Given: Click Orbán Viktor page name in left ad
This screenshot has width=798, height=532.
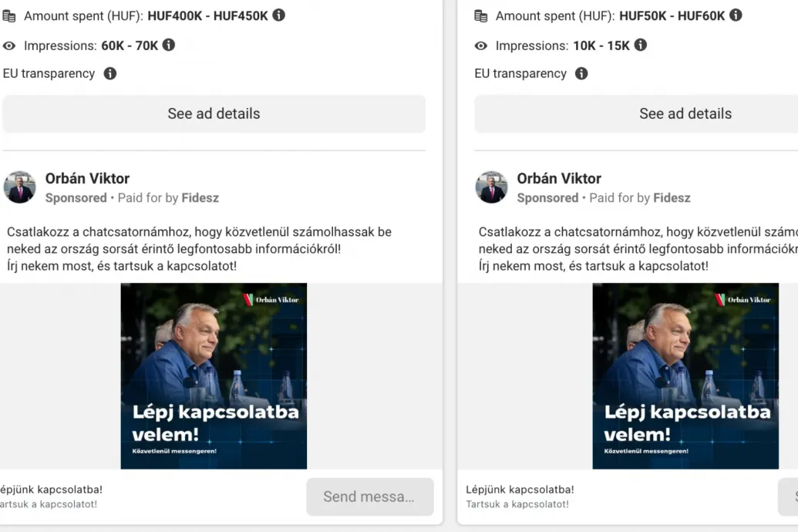Looking at the screenshot, I should click(88, 179).
